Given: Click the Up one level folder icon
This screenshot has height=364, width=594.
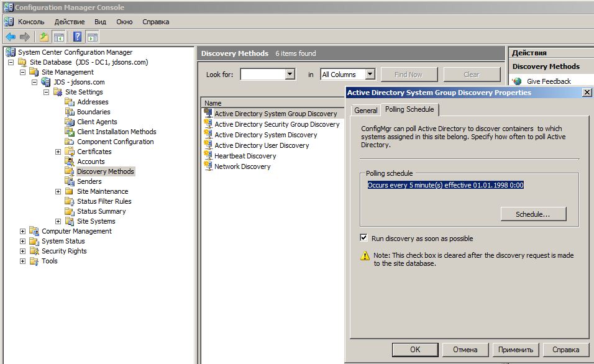Looking at the screenshot, I should pyautogui.click(x=44, y=37).
